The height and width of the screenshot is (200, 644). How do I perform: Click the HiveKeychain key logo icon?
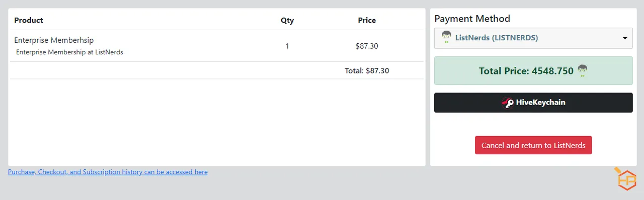[x=508, y=103]
